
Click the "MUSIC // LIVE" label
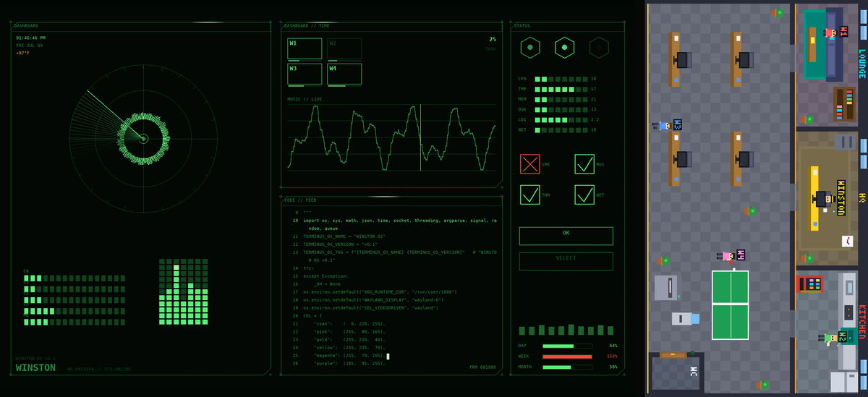coord(305,99)
